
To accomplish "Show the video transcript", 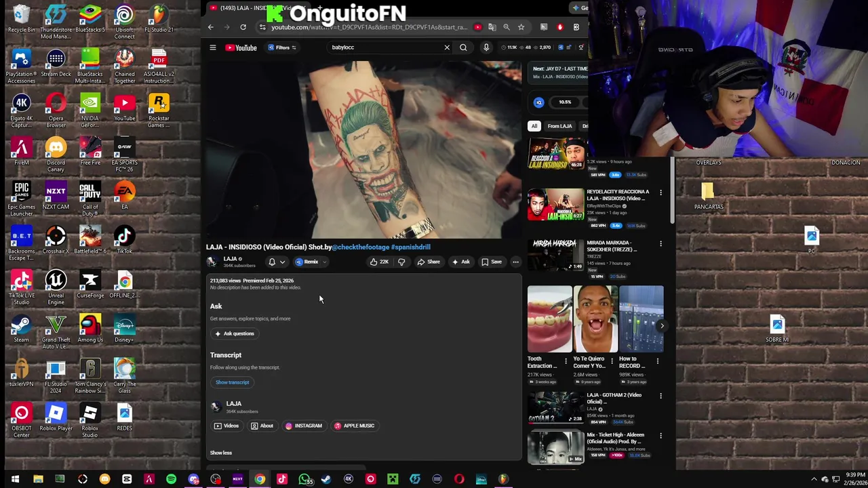I will pyautogui.click(x=233, y=382).
